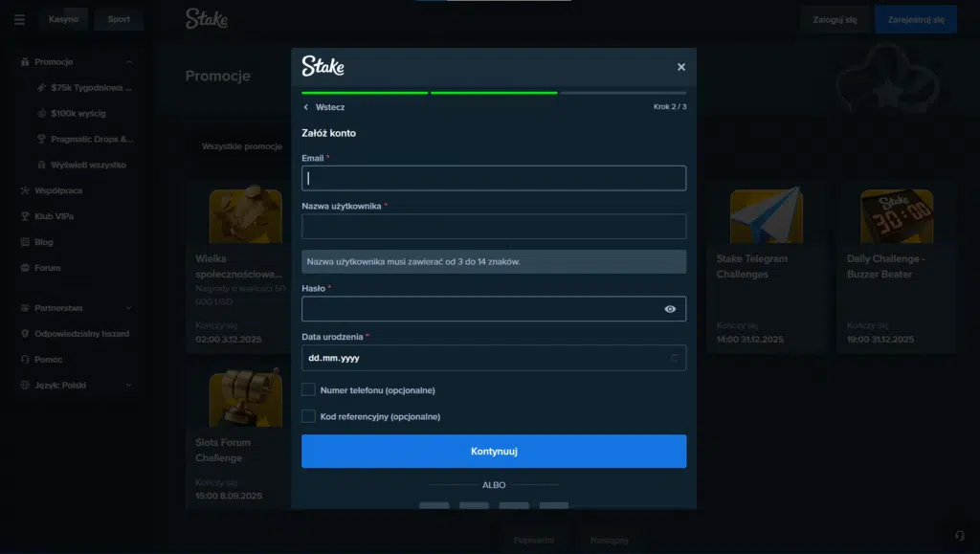Go back using the Wstecz arrow
Image resolution: width=980 pixels, height=554 pixels.
click(x=305, y=107)
